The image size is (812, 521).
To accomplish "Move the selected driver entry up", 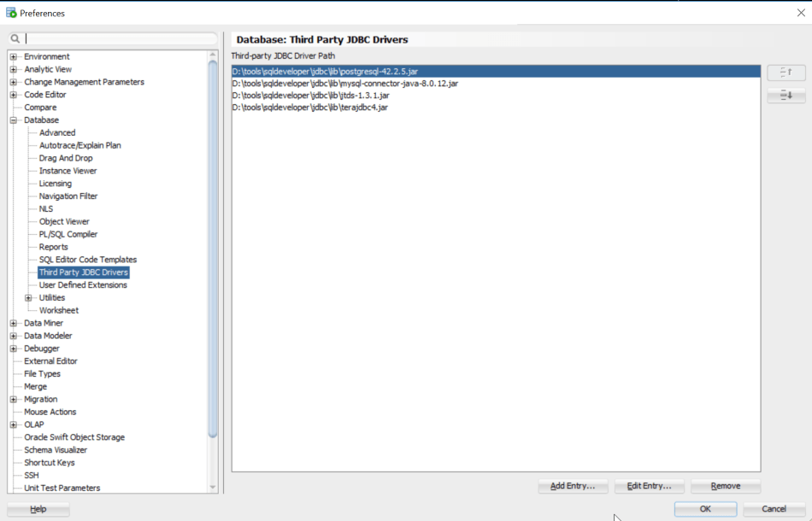I will click(x=786, y=73).
